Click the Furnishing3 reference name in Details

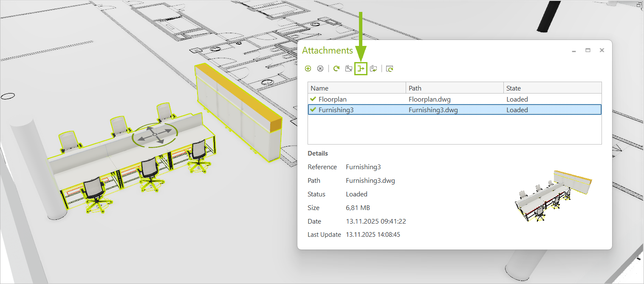point(363,167)
